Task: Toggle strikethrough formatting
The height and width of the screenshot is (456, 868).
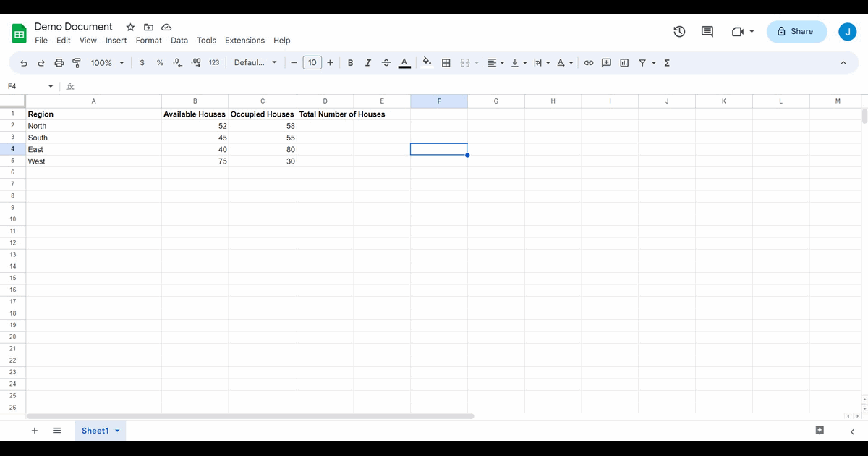Action: point(386,63)
